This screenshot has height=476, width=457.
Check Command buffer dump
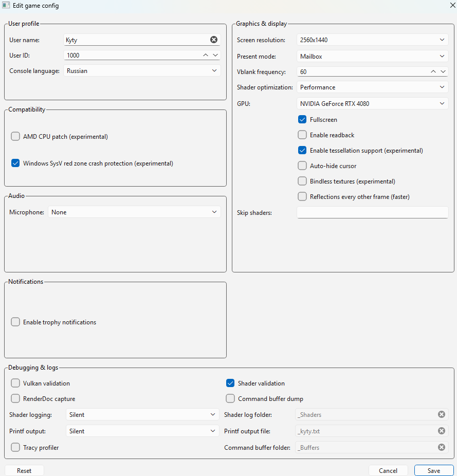point(230,398)
